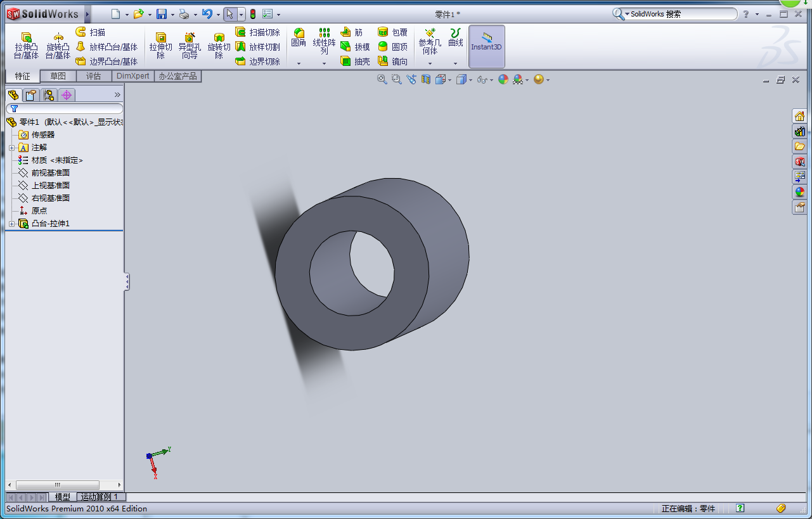Click the Revolved Cut tool (旋转切除)
This screenshot has height=519, width=812.
(x=219, y=46)
